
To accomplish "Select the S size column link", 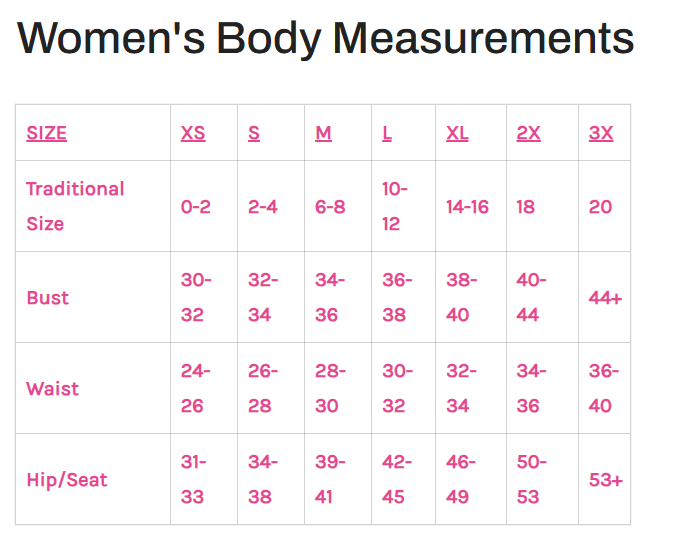I will pos(254,133).
